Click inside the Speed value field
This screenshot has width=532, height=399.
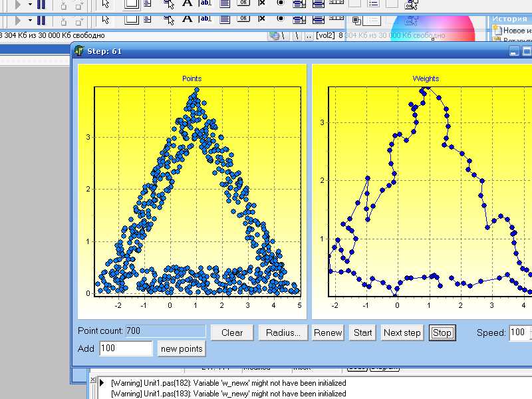[517, 332]
